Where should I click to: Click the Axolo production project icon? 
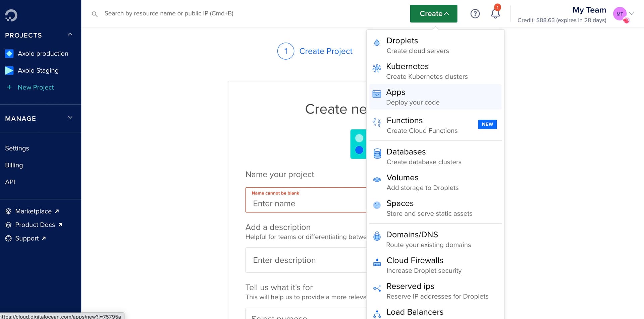[9, 54]
